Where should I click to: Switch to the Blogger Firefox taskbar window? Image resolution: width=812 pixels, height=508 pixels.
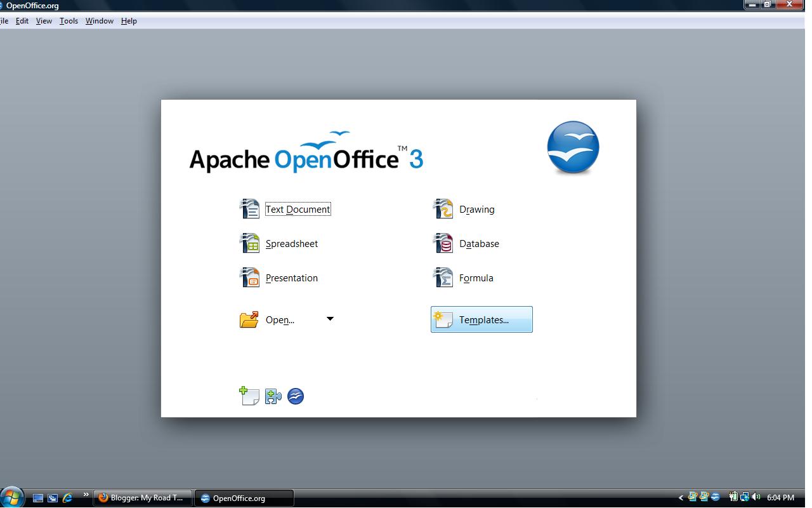(143, 498)
